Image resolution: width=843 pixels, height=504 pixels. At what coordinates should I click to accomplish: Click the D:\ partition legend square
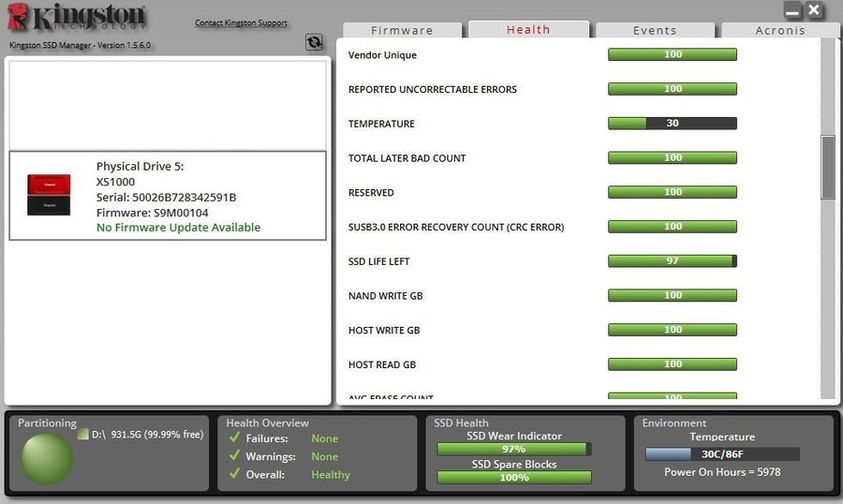[x=83, y=435]
